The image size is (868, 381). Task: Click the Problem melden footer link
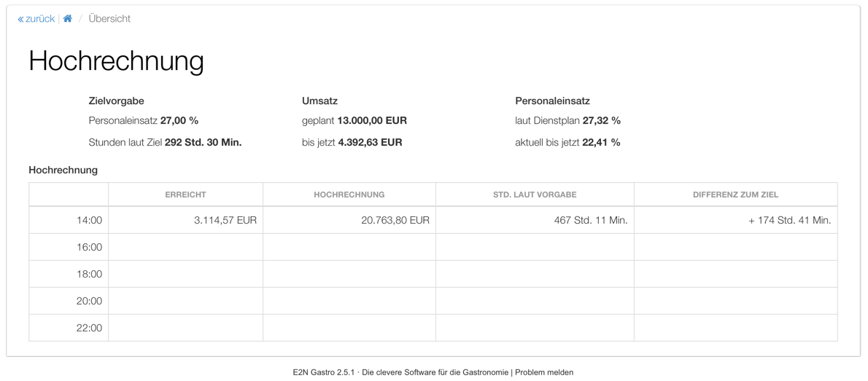pyautogui.click(x=544, y=372)
